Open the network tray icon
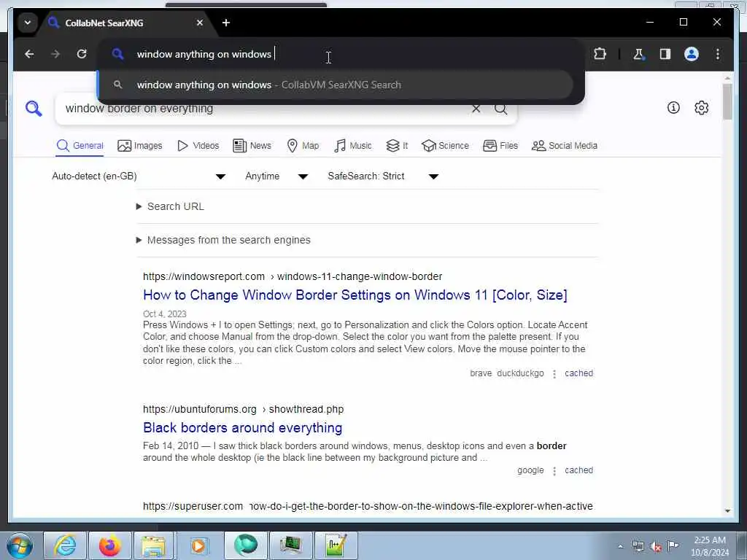747x560 pixels. click(x=638, y=547)
